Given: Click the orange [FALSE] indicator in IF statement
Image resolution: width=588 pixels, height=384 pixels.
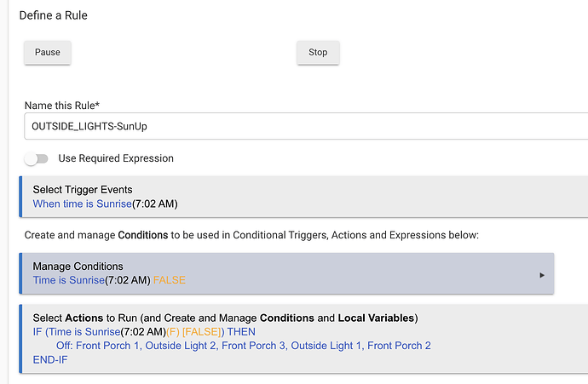Looking at the screenshot, I should [203, 332].
